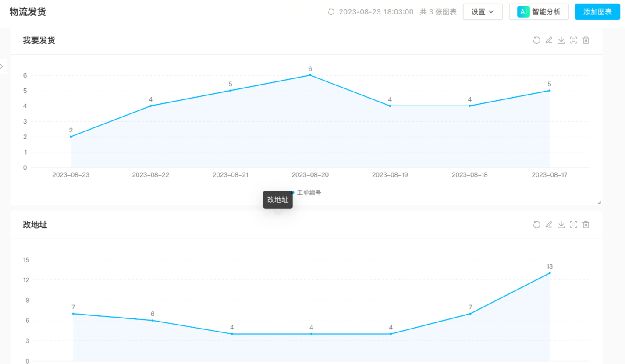Click the 2023-08-20 axis label
Screen dimensions: 625x364
310,175
